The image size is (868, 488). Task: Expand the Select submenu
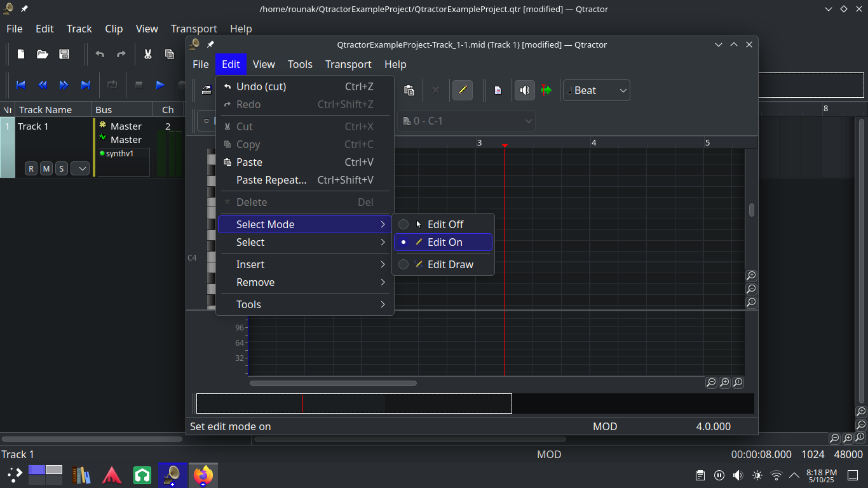(305, 242)
